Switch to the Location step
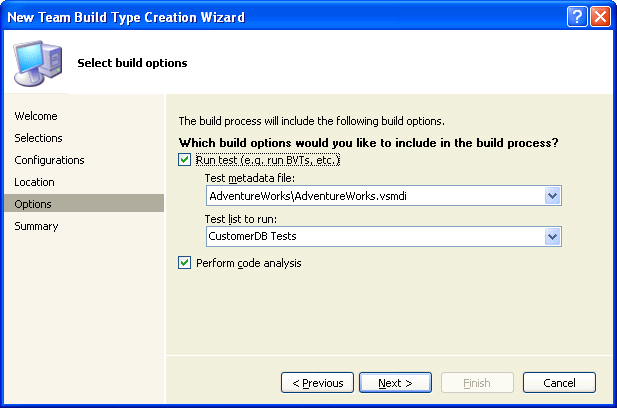This screenshot has width=617, height=408. point(34,182)
